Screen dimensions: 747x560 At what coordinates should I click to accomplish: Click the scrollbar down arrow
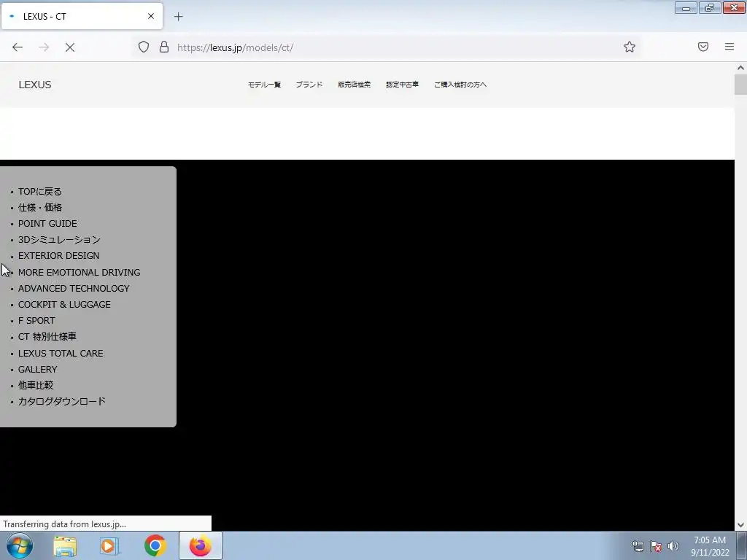pos(741,525)
